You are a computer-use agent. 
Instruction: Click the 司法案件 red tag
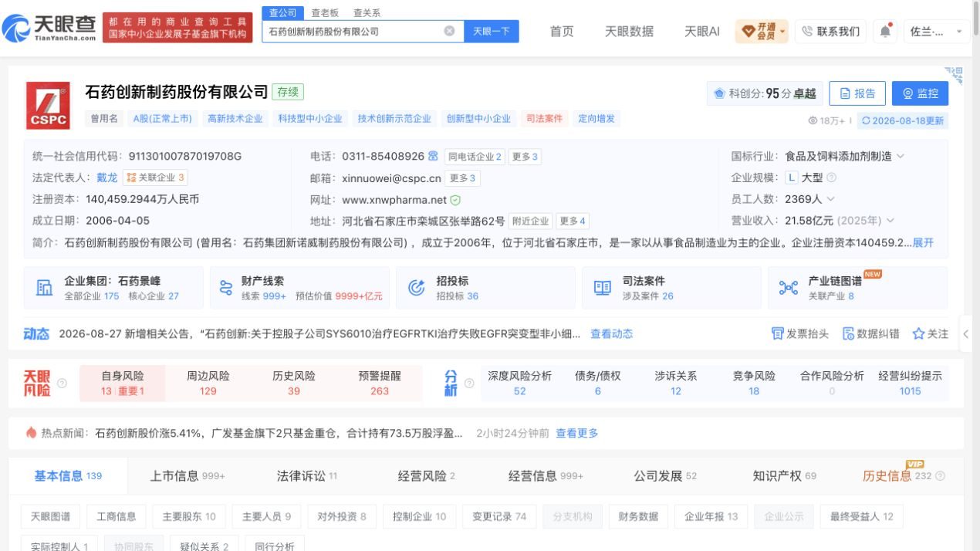coord(544,119)
